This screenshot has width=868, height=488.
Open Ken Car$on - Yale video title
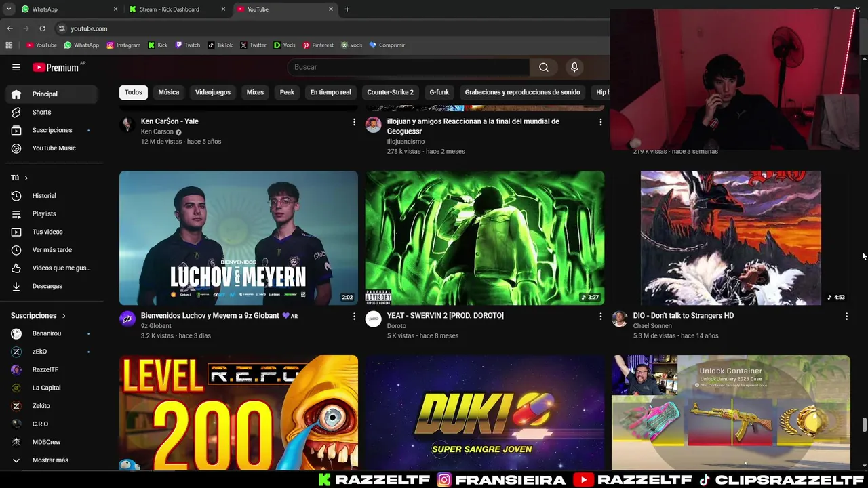(x=170, y=121)
